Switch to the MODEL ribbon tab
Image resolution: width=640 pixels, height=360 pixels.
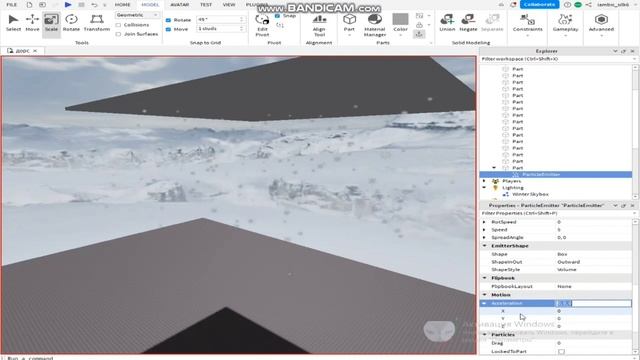tap(150, 4)
